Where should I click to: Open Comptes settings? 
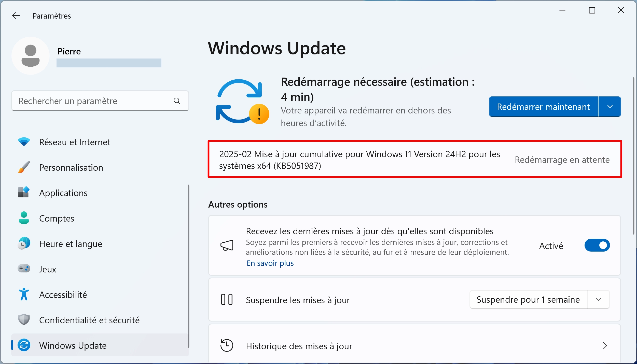[100, 218]
